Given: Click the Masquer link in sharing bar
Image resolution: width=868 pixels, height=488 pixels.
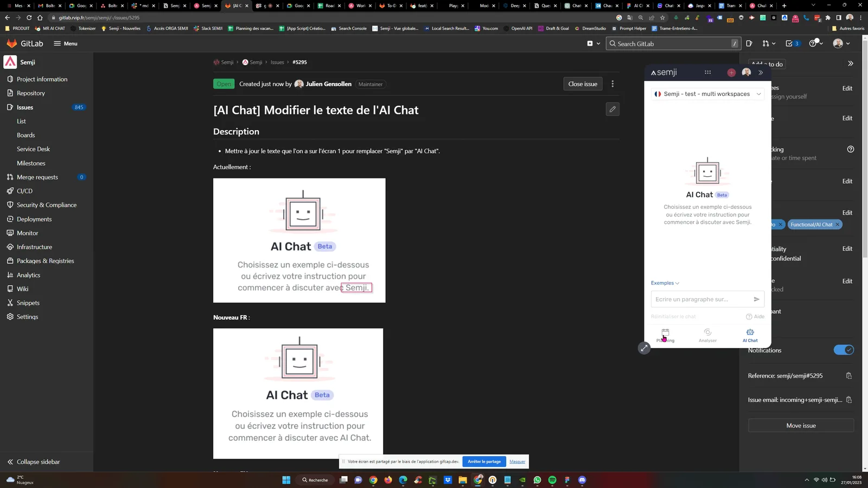Looking at the screenshot, I should tap(517, 462).
